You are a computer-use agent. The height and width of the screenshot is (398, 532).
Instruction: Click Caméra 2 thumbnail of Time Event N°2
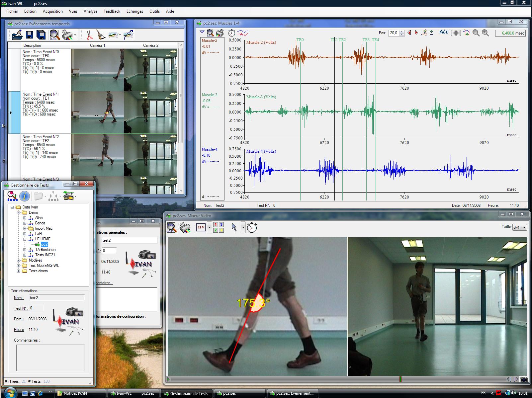click(x=151, y=155)
